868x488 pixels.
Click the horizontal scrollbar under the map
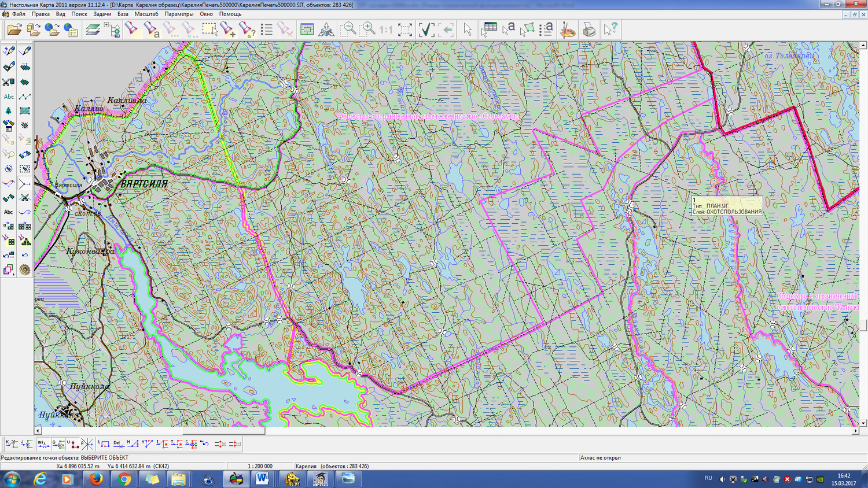(x=223, y=431)
